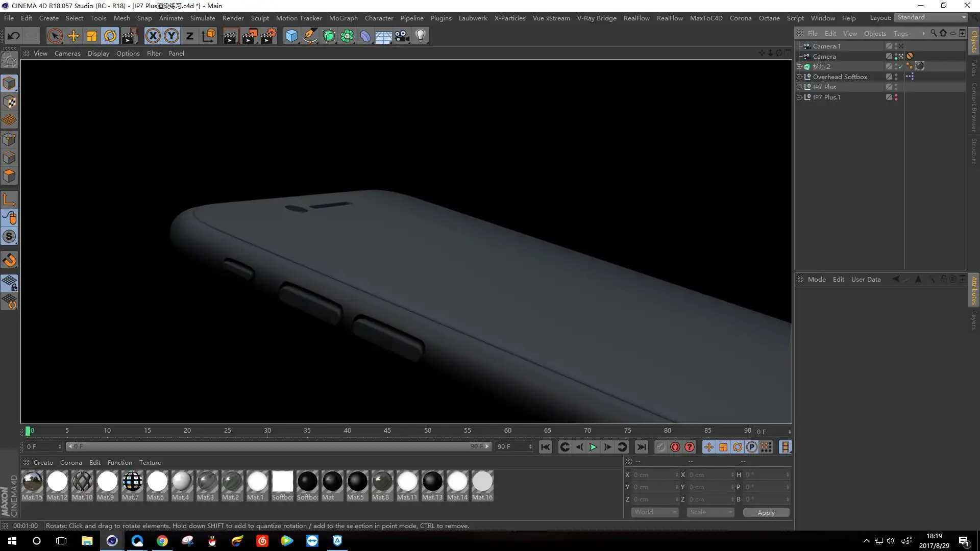Screen dimensions: 980x551
Task: Add a Cube primitive object
Action: coord(291,36)
